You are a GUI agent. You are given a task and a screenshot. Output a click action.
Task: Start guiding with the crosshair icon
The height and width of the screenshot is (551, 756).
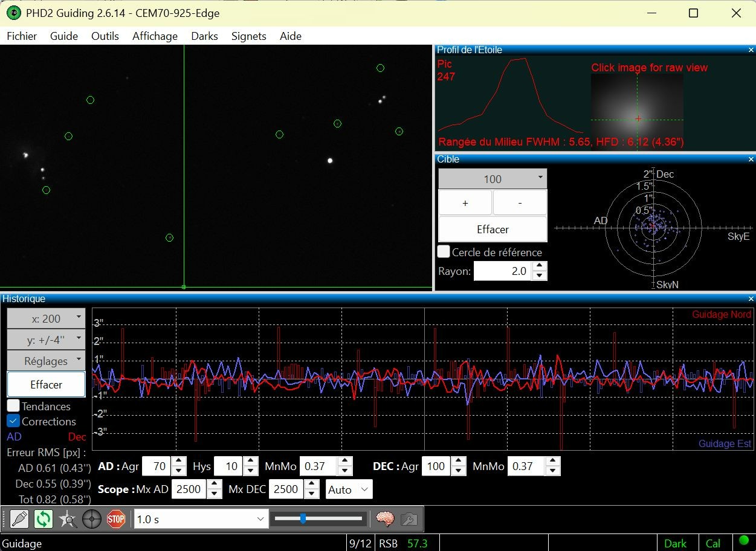click(x=92, y=519)
